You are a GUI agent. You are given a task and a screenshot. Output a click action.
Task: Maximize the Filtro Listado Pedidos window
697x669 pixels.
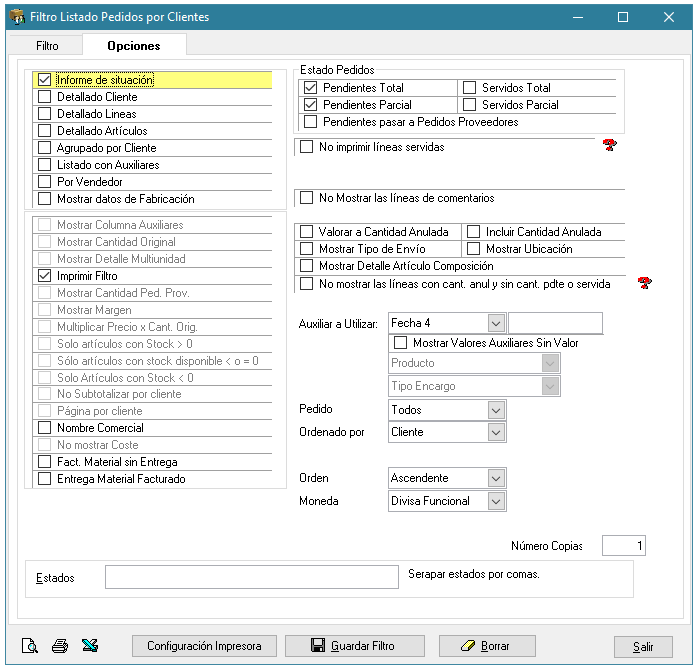point(623,17)
